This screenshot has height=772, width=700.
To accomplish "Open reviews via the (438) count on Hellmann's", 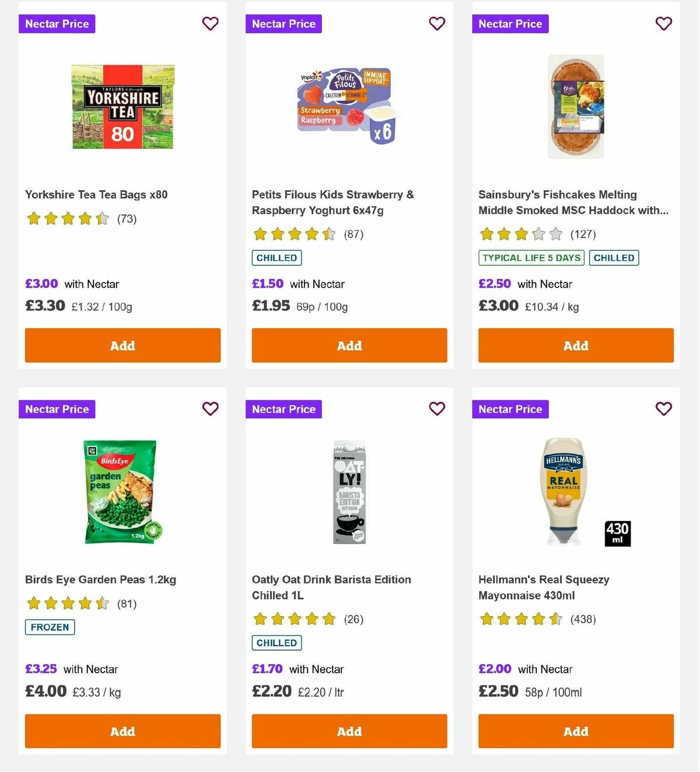I will coord(583,619).
